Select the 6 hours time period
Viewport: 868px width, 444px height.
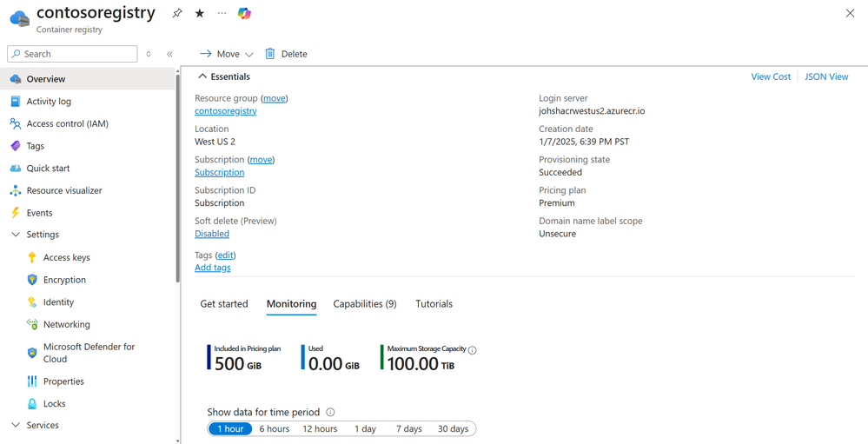point(275,429)
